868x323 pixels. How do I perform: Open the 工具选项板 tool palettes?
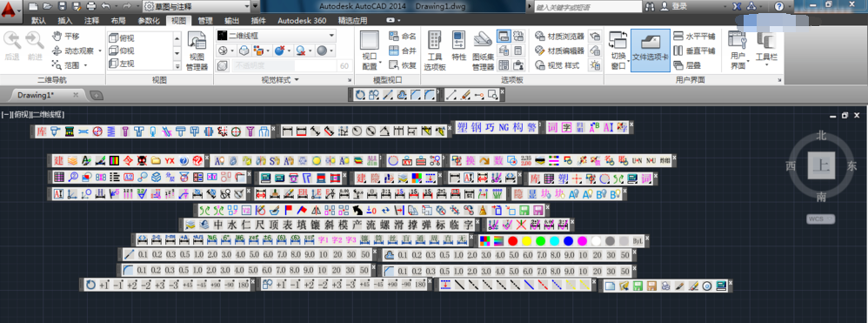pos(435,51)
